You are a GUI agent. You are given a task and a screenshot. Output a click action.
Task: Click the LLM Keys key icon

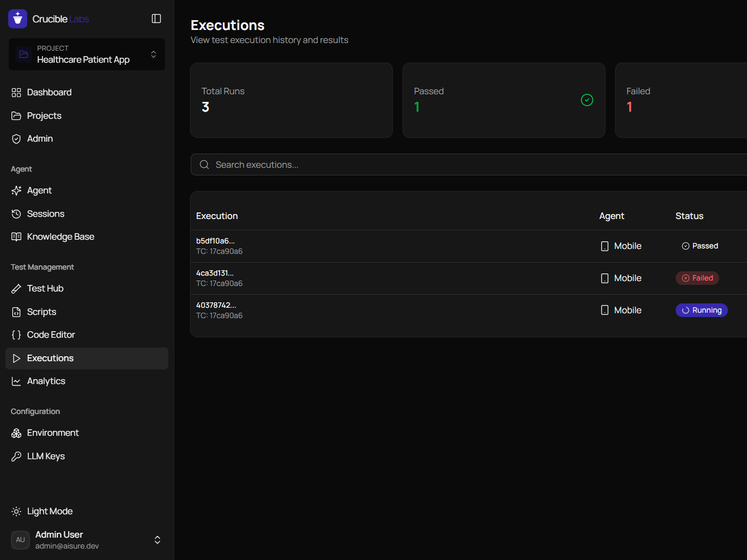coord(16,456)
